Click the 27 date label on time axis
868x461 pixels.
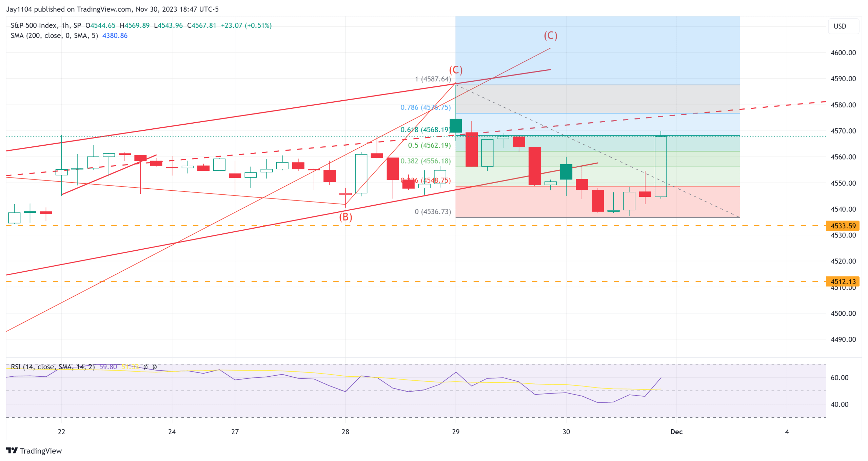(235, 432)
